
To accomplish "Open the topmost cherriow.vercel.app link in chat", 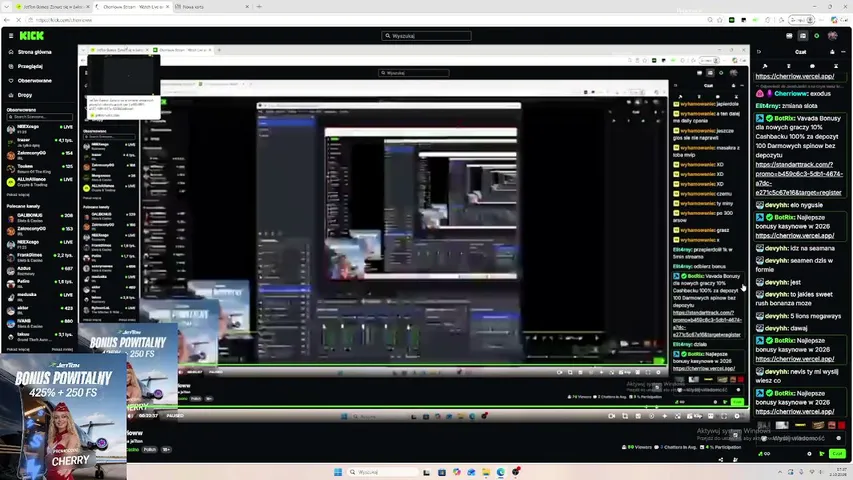I will [795, 76].
